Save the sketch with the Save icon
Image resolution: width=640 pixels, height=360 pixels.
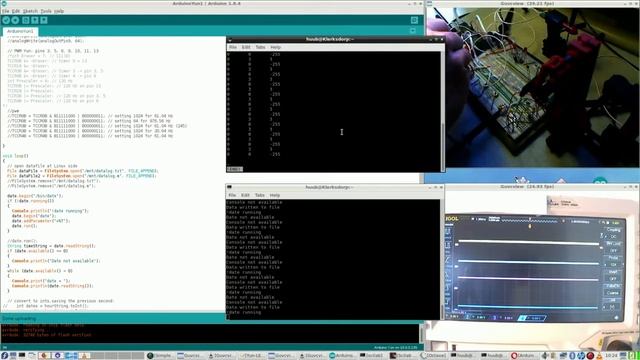point(44,20)
